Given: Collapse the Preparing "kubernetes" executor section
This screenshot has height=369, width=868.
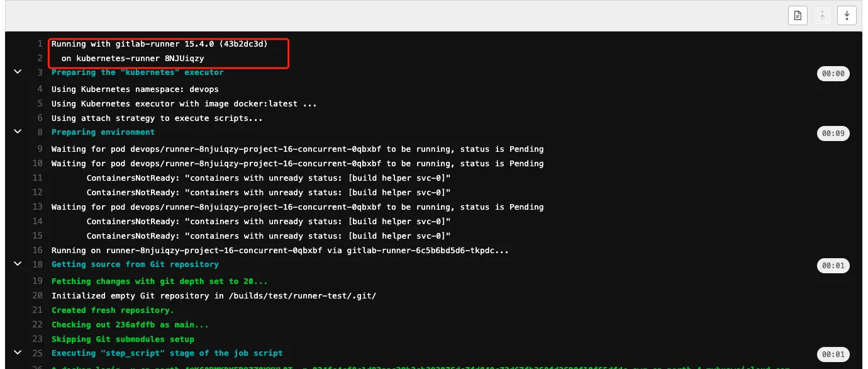Looking at the screenshot, I should 18,72.
